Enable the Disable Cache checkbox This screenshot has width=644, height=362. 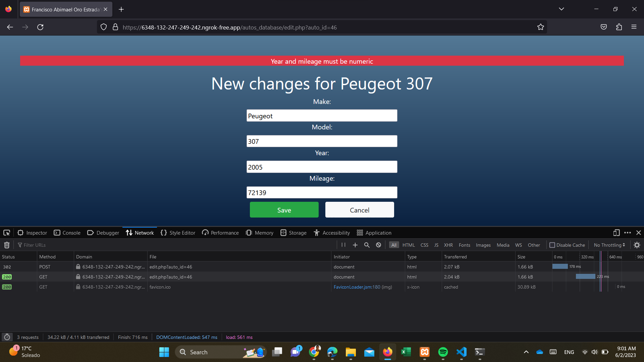(x=552, y=245)
